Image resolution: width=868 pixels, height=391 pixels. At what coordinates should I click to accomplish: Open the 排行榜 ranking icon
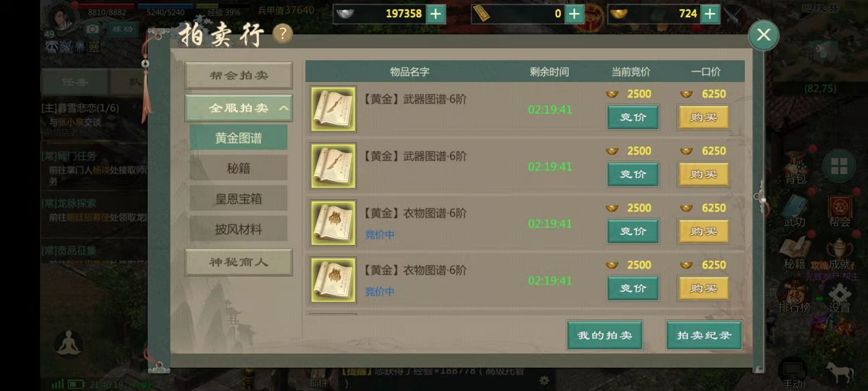[x=794, y=297]
